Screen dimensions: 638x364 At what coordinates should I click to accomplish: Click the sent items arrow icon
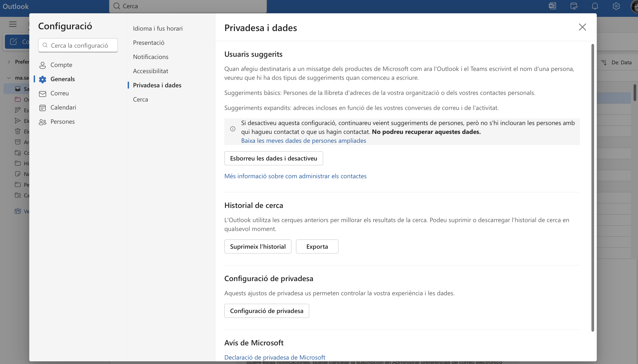click(x=18, y=121)
